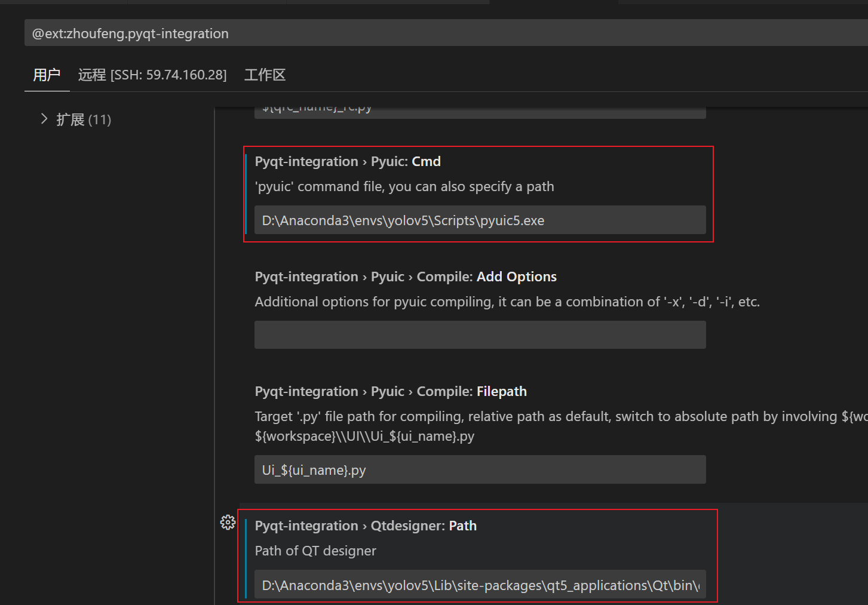Image resolution: width=868 pixels, height=605 pixels.
Task: Click the 'Path of QT designer' description
Action: click(315, 551)
